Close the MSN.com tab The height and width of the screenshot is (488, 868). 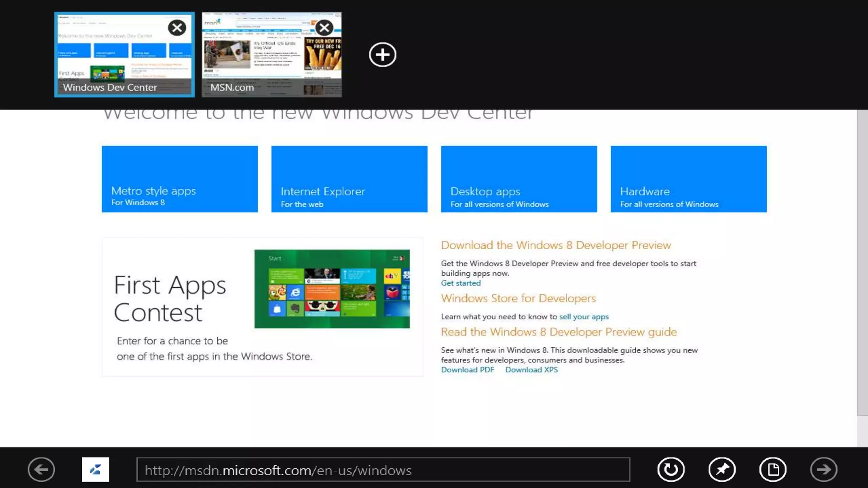[324, 28]
